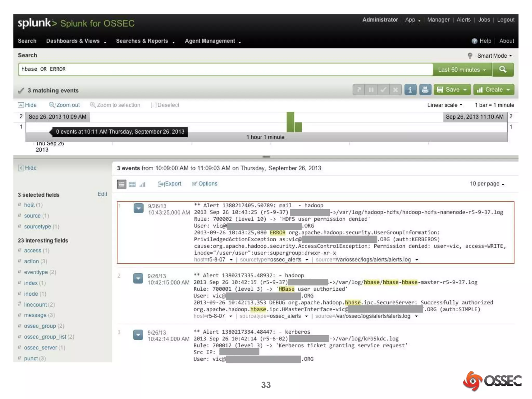Viewport: 532px width, 399px height.
Task: Click the print results icon
Action: pyautogui.click(x=425, y=90)
